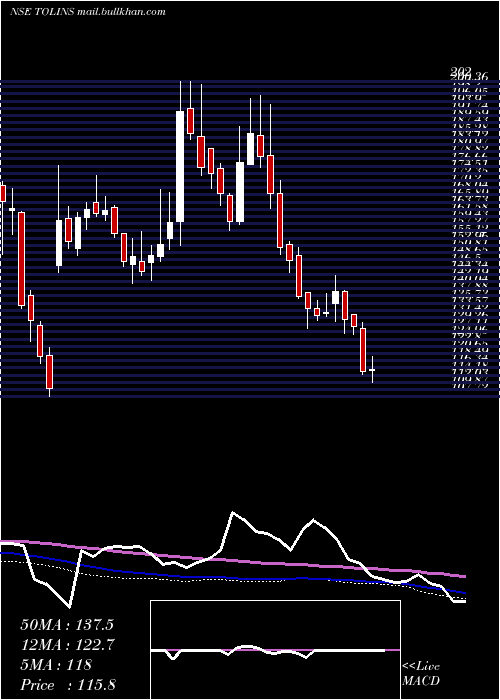500x700 pixels.
Task: Click the 50MA : 137.5 value
Action: point(67,625)
